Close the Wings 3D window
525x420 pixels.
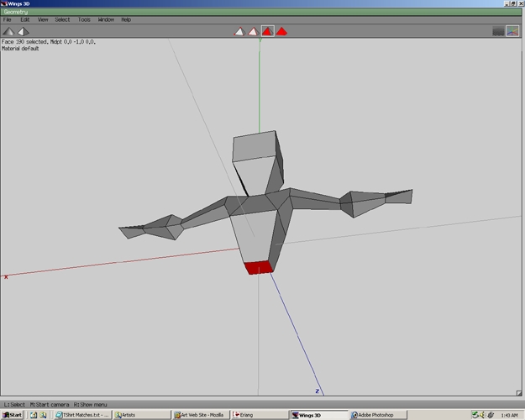521,3
